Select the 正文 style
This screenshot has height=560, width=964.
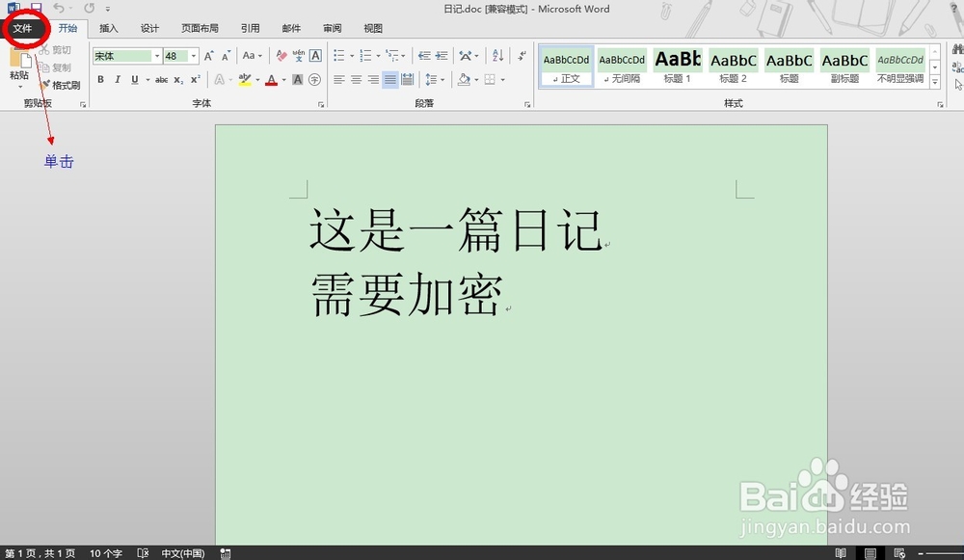566,67
